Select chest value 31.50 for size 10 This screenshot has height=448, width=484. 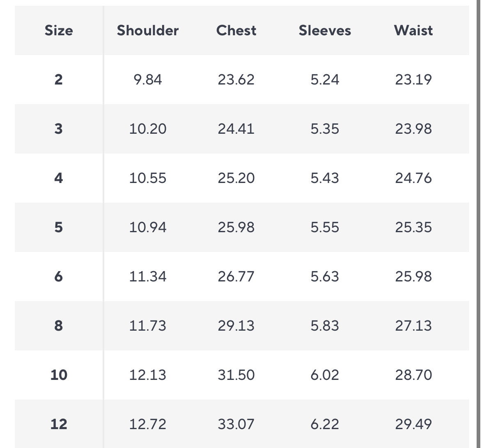[x=236, y=375]
